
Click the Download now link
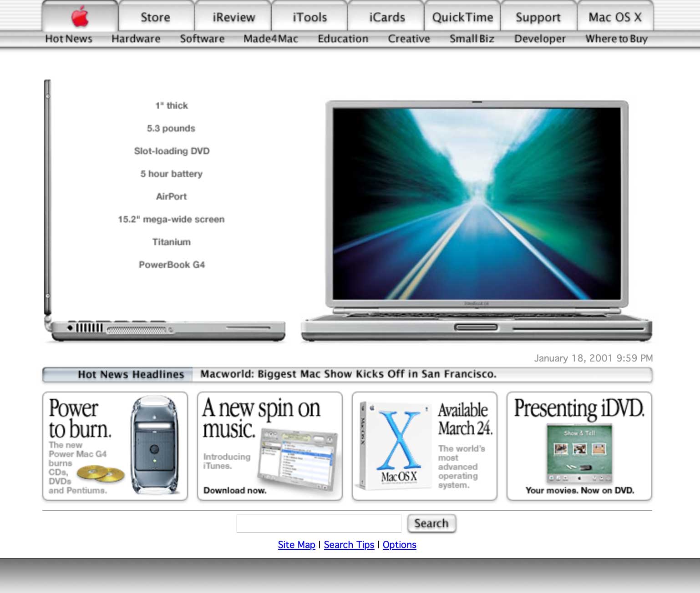coord(235,490)
